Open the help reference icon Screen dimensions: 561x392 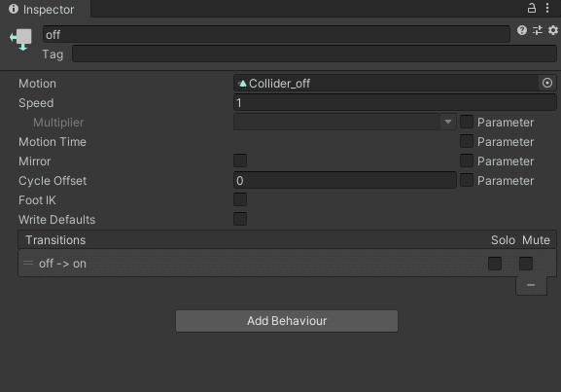522,30
